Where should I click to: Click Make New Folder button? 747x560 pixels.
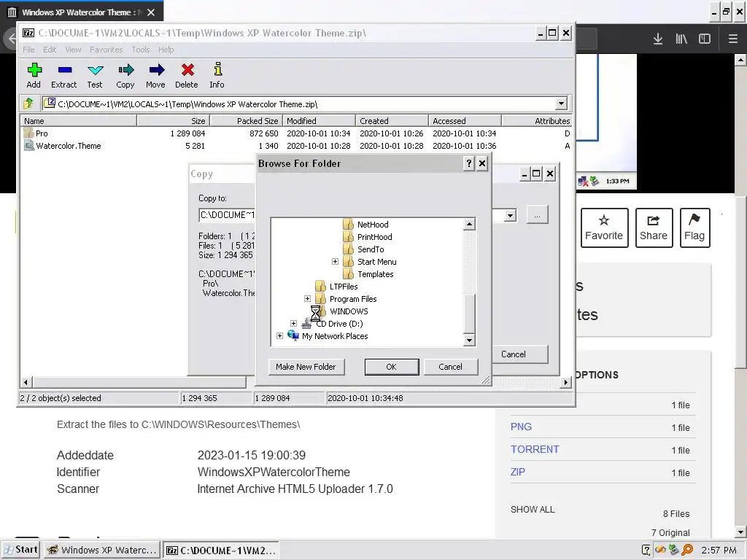pyautogui.click(x=306, y=367)
